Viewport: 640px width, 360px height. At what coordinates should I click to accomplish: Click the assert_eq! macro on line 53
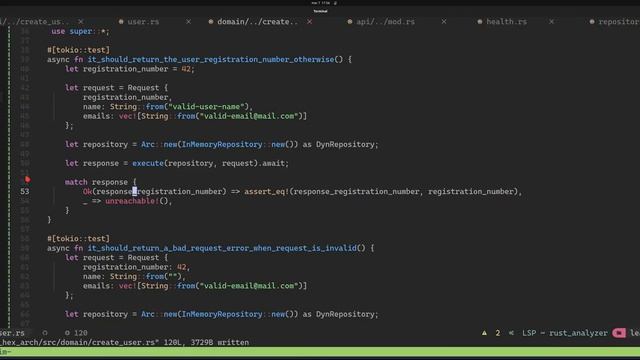point(267,191)
